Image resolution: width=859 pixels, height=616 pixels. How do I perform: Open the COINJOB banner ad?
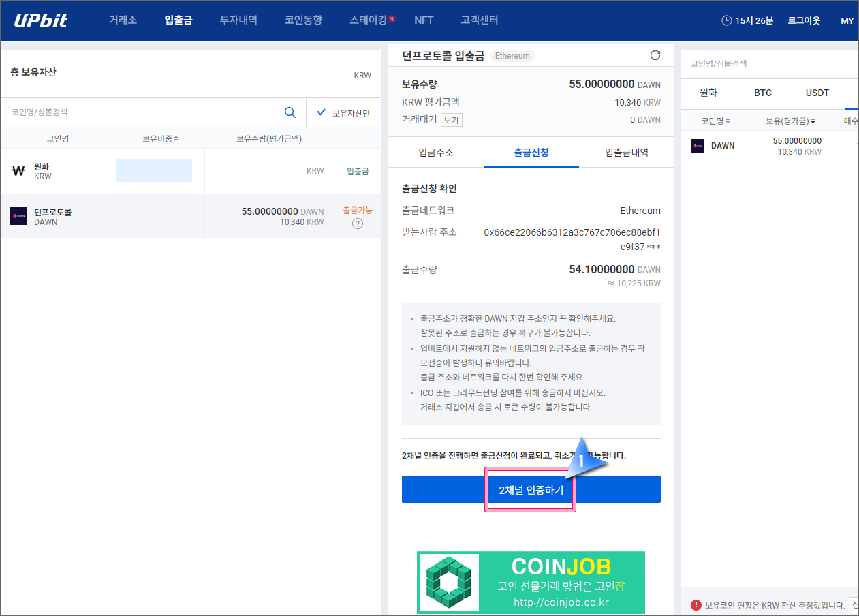(x=531, y=583)
